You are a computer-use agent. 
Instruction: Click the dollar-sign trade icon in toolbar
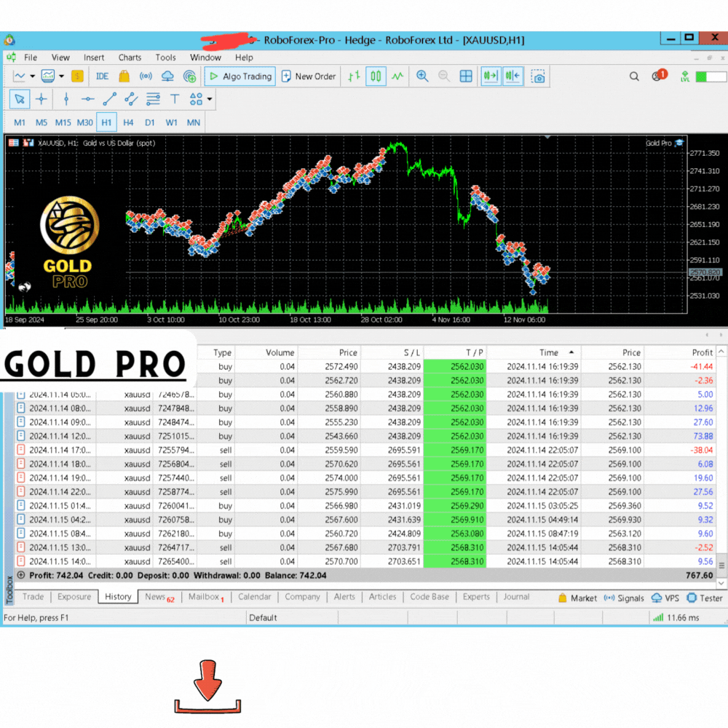coord(78,76)
